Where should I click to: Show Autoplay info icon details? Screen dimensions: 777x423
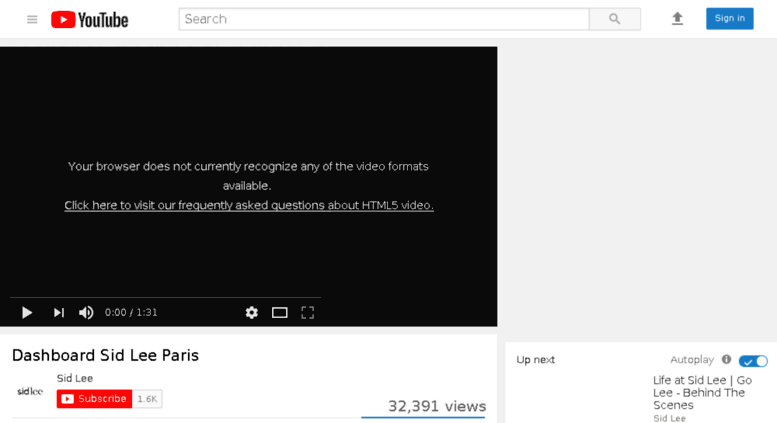click(726, 360)
